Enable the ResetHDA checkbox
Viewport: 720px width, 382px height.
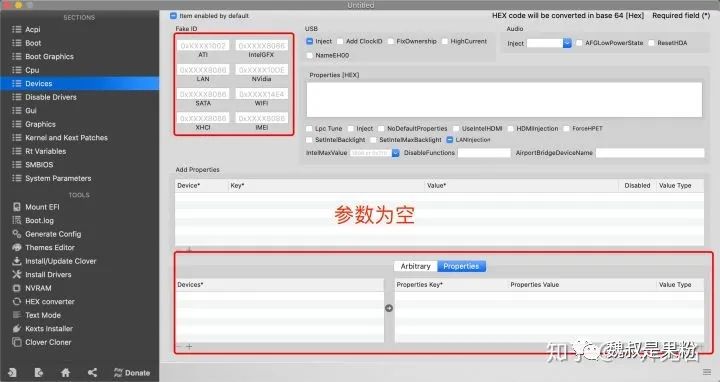tap(651, 43)
